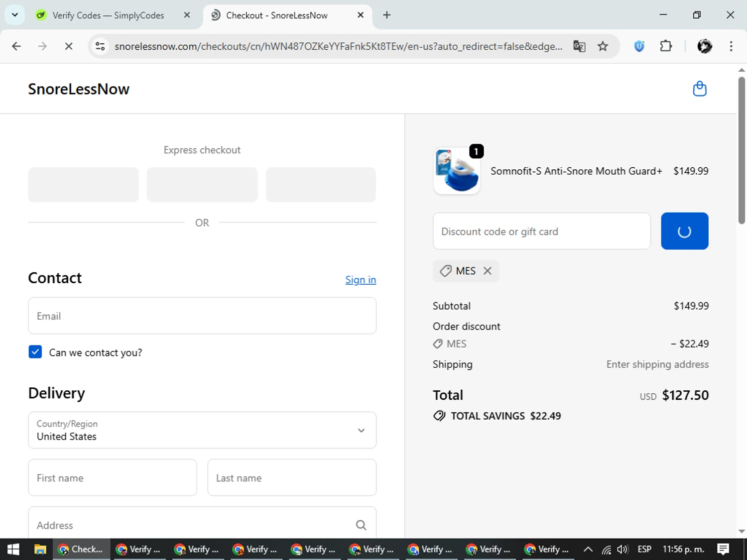747x560 pixels.
Task: Switch to the Check... Chrome taskbar window
Action: click(x=81, y=549)
